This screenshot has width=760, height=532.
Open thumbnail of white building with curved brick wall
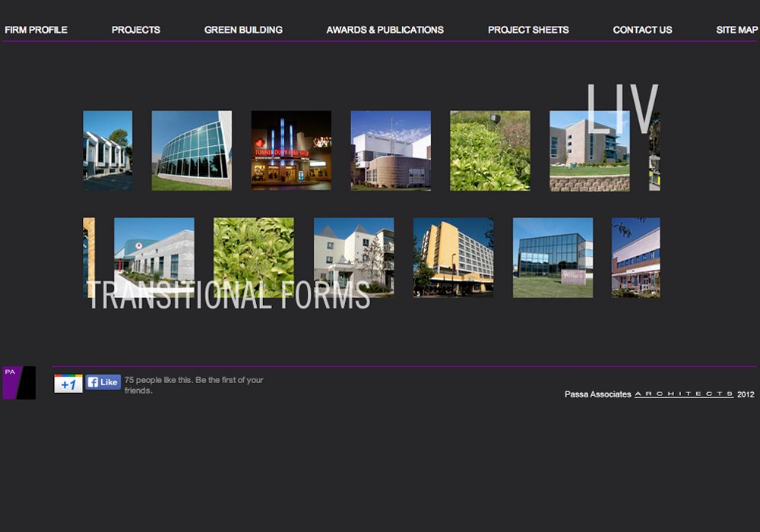391,150
